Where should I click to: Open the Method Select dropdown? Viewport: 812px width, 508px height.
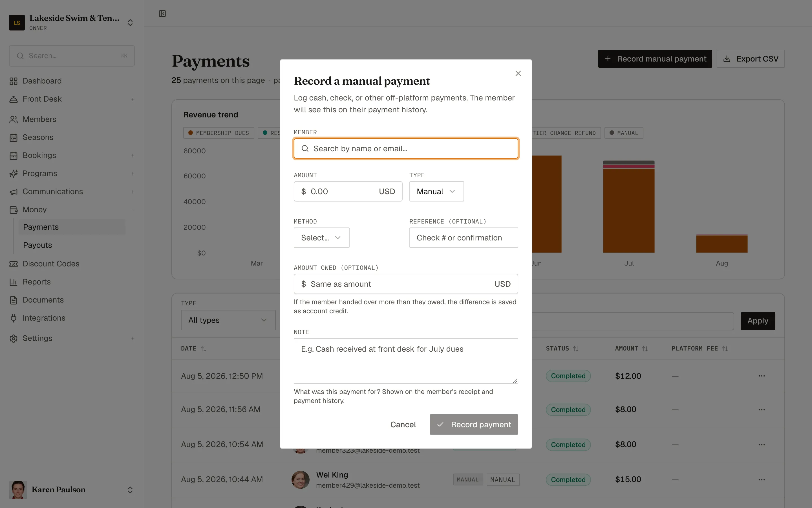[x=321, y=238]
